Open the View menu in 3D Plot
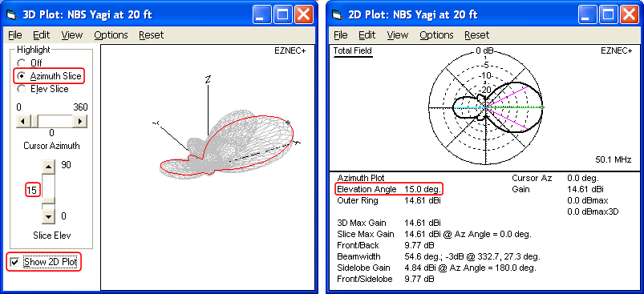 pyautogui.click(x=72, y=35)
